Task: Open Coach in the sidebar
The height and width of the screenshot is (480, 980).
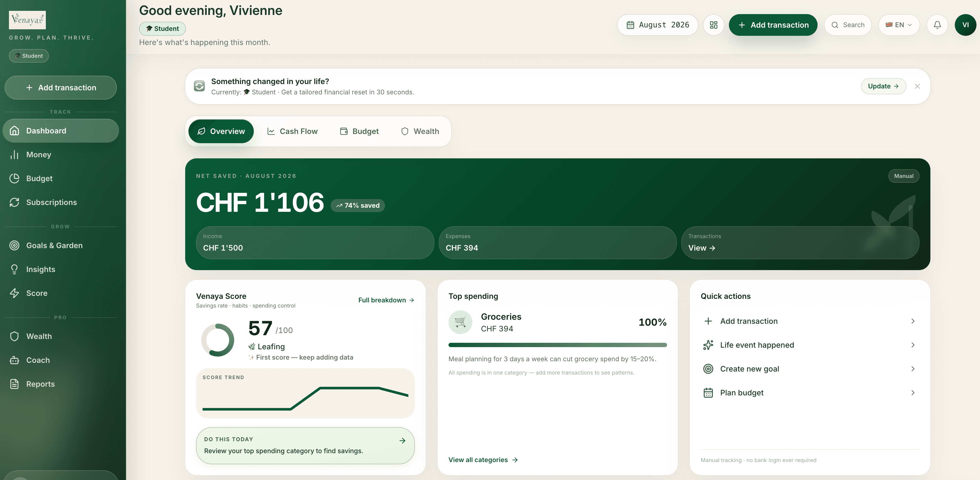Action: pos(61,360)
